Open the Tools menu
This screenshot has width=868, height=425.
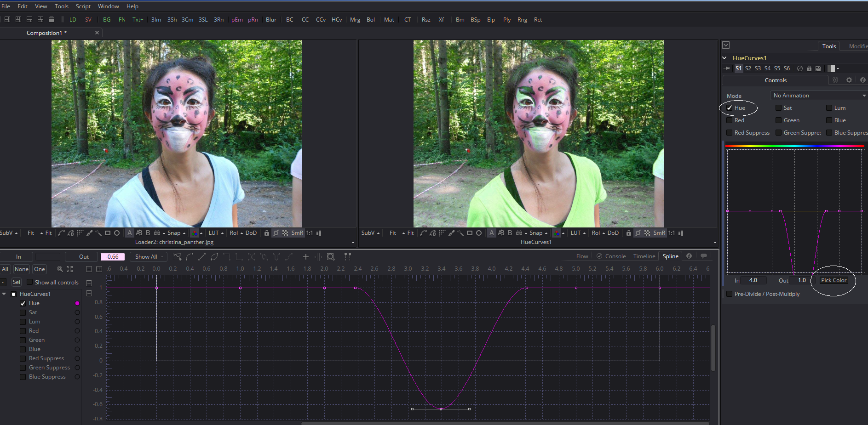click(x=62, y=6)
